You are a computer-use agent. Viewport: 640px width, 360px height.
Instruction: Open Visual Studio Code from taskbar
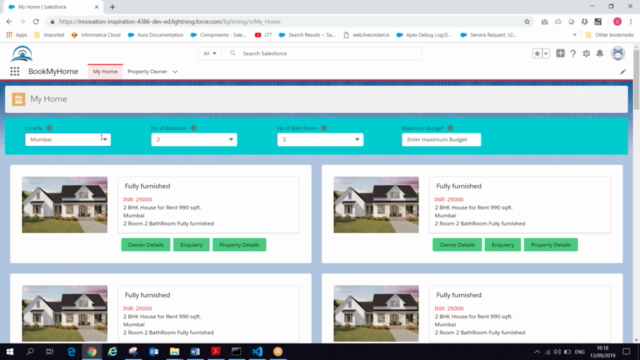[257, 351]
